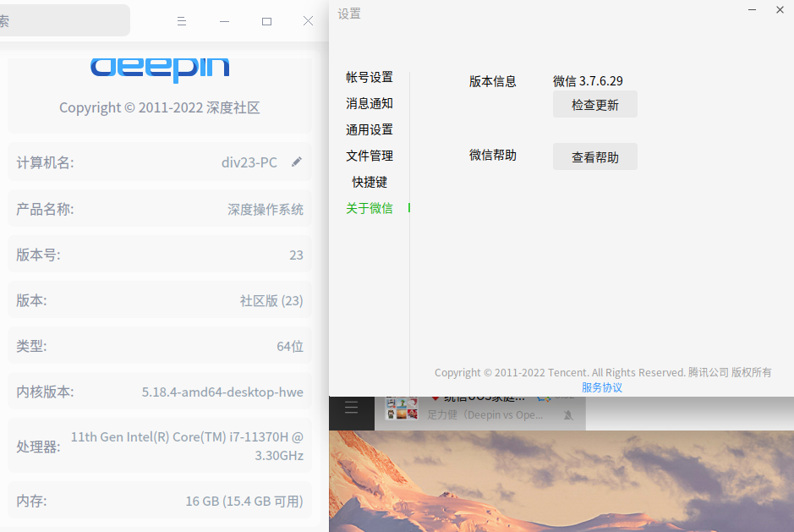Open the hamburger menu in the About window titlebar
Image resolution: width=794 pixels, height=532 pixels.
182,21
